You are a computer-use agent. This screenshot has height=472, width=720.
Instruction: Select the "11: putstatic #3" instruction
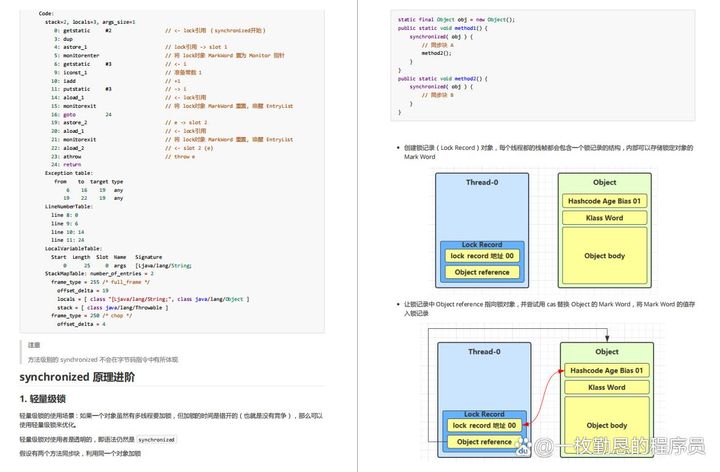[x=81, y=89]
